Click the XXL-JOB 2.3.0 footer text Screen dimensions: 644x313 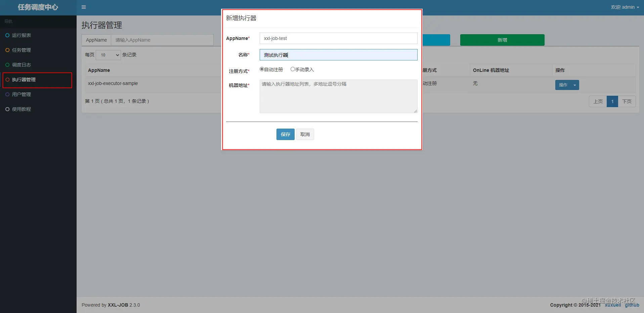tap(124, 305)
